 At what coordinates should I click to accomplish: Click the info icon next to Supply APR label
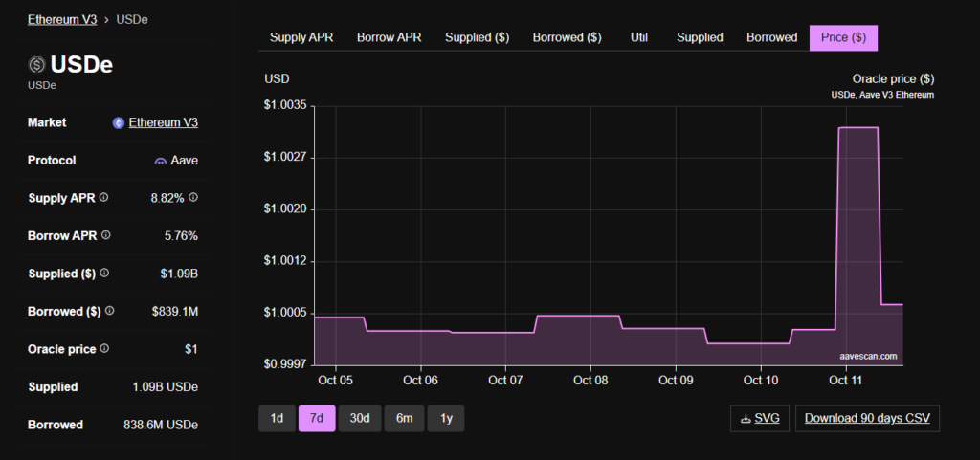pyautogui.click(x=103, y=198)
